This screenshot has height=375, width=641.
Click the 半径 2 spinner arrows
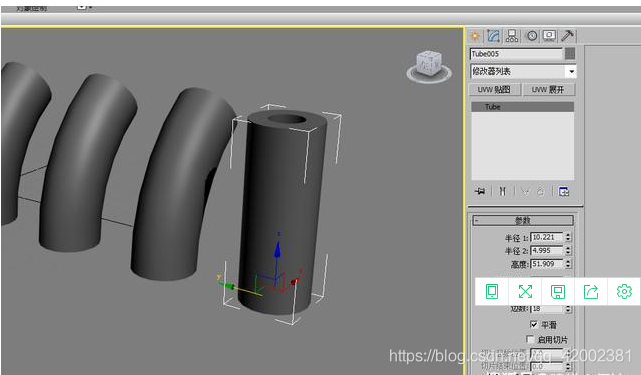pos(568,250)
